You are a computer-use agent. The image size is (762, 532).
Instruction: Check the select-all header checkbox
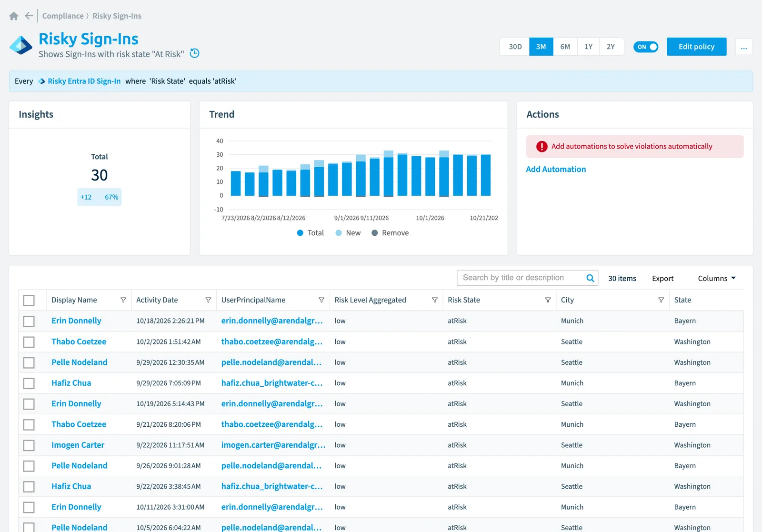coord(29,301)
